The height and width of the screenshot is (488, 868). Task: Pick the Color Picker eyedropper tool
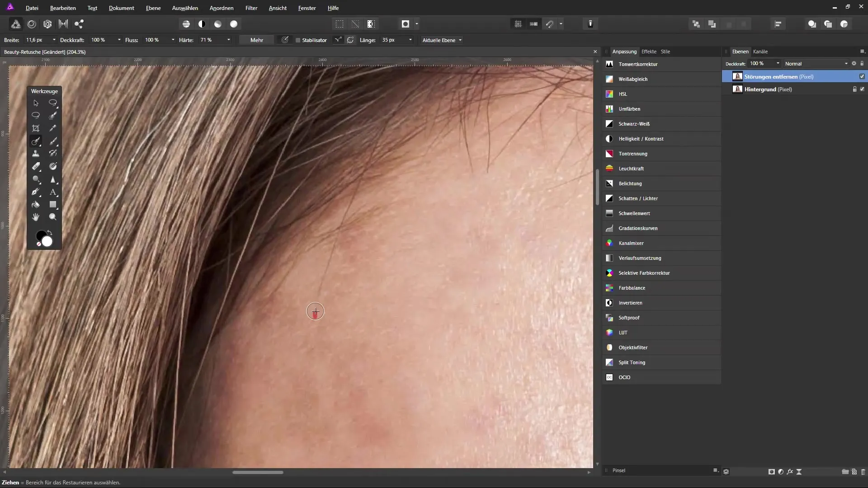click(x=53, y=128)
